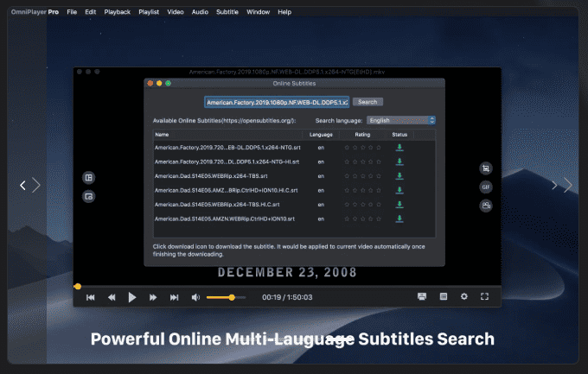Click the subtitle search text field
Screen dimensions: 588x374
click(277, 102)
